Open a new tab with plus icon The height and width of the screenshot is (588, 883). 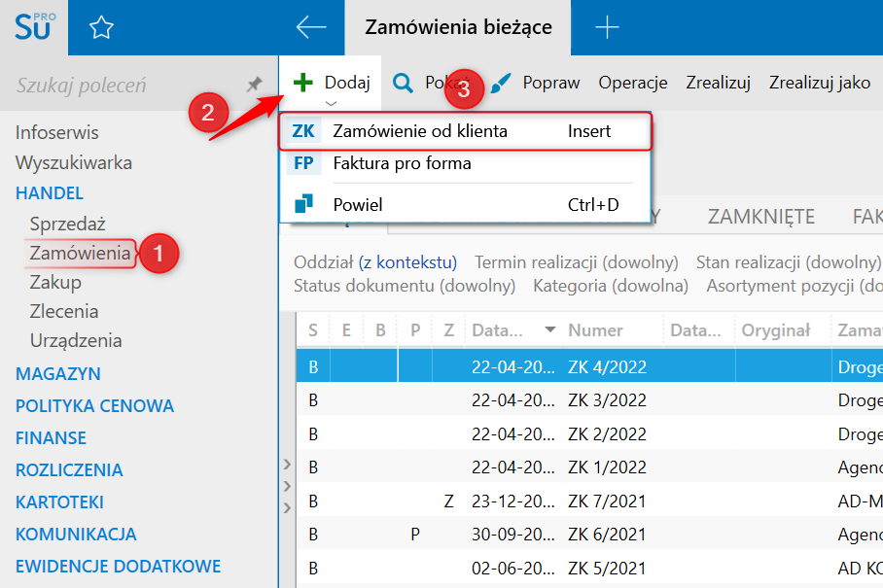click(x=607, y=28)
